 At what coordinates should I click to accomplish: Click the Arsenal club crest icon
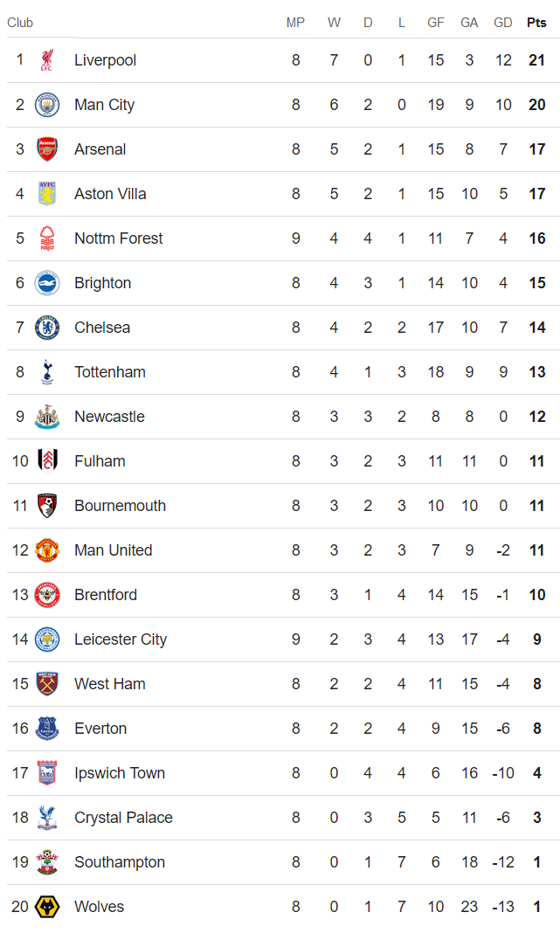[47, 149]
